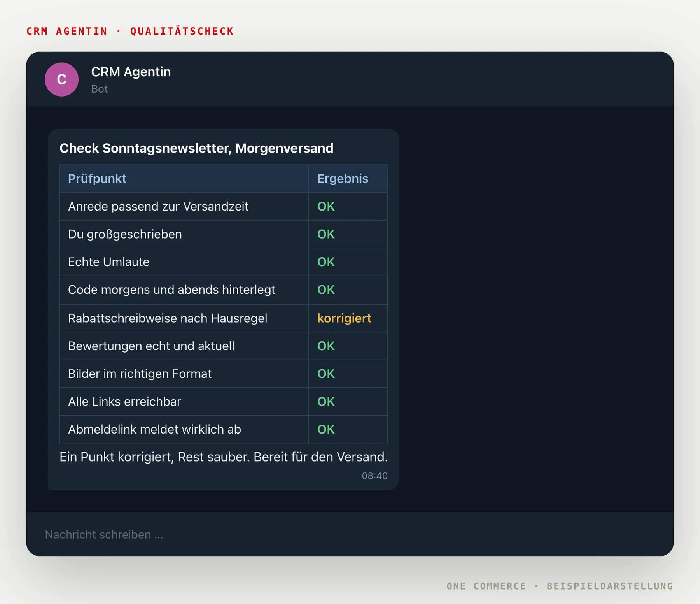This screenshot has height=604, width=700.
Task: Click OK result for Abmeldelink row
Action: (x=326, y=429)
